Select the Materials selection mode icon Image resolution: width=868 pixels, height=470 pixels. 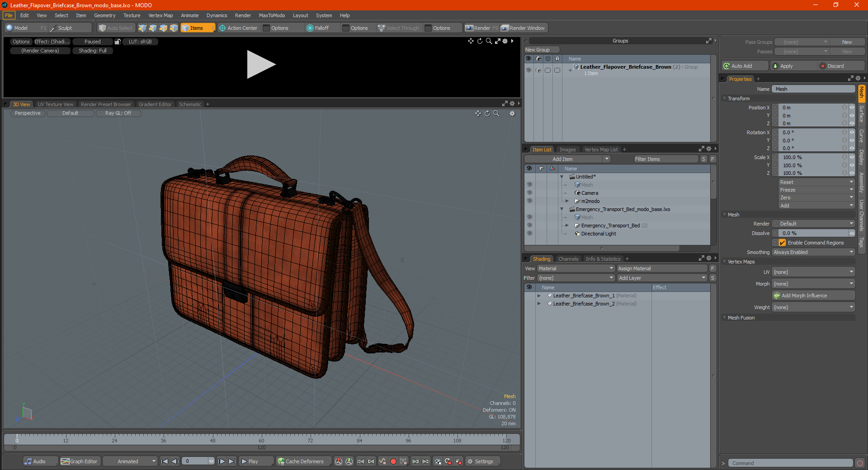[174, 28]
